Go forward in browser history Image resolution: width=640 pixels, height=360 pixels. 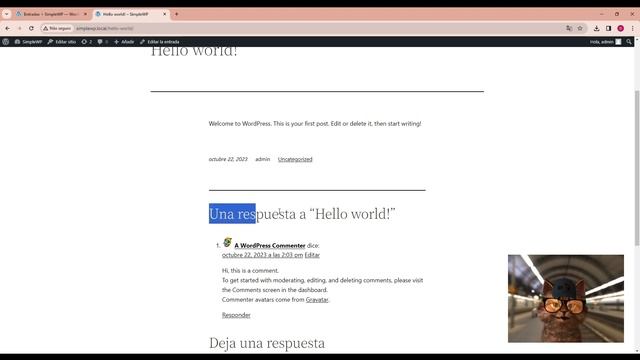pos(19,28)
